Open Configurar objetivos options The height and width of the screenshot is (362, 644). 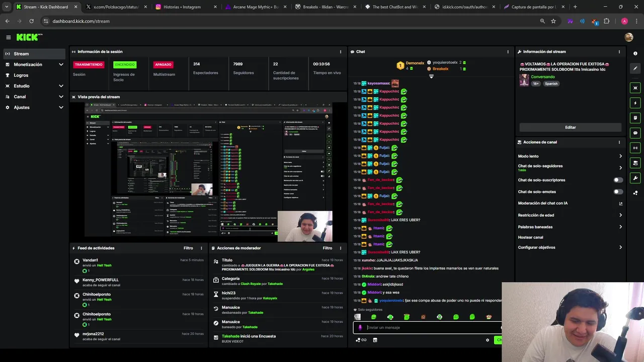pos(571,247)
